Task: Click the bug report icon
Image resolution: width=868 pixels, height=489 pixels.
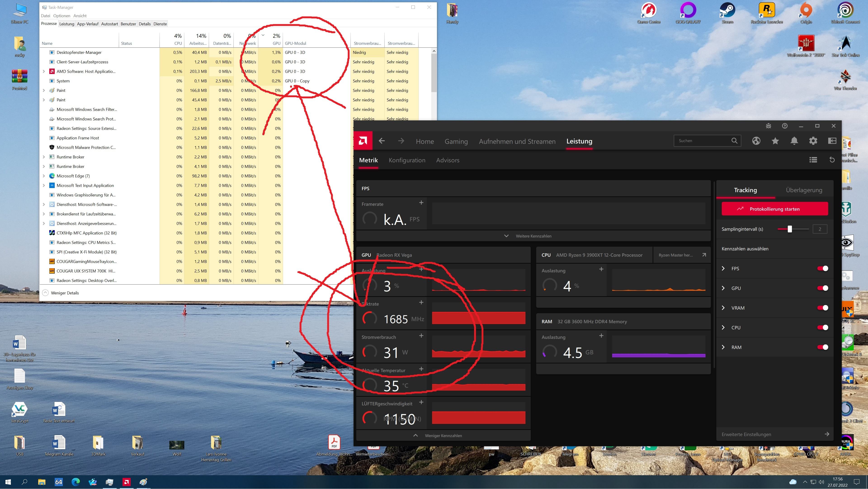Action: (x=768, y=126)
